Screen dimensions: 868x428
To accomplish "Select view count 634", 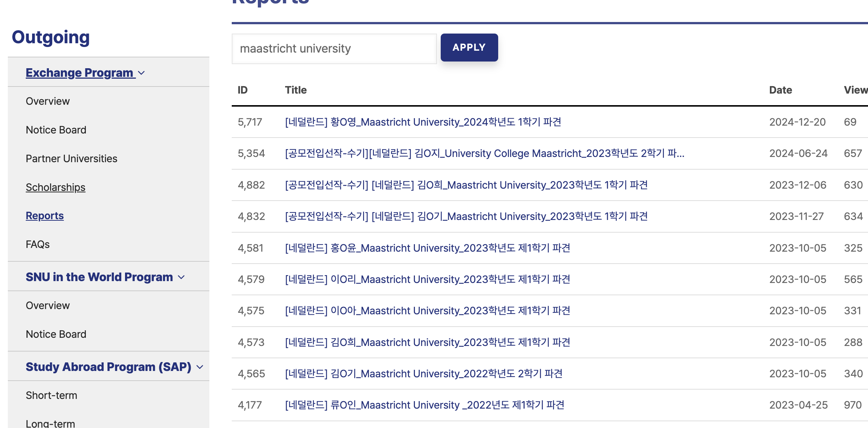I will 853,217.
